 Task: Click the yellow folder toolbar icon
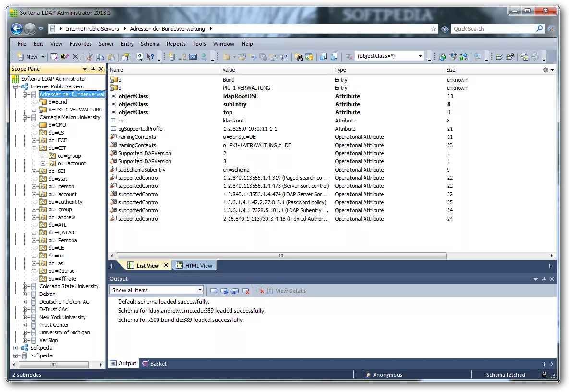pos(226,57)
